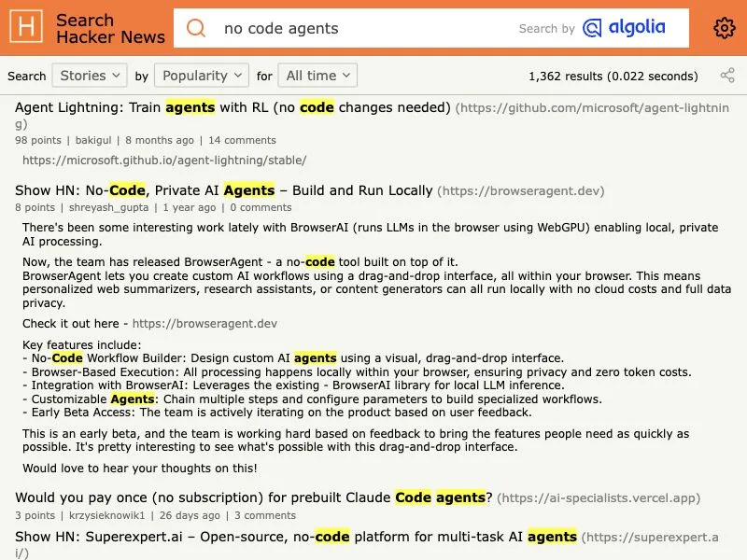747x560 pixels.
Task: Visit the (https://browseragent.dev) title URL
Action: coord(521,191)
